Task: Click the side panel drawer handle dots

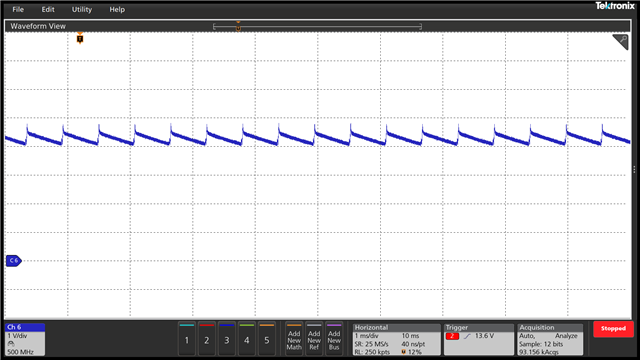Action: (634, 169)
